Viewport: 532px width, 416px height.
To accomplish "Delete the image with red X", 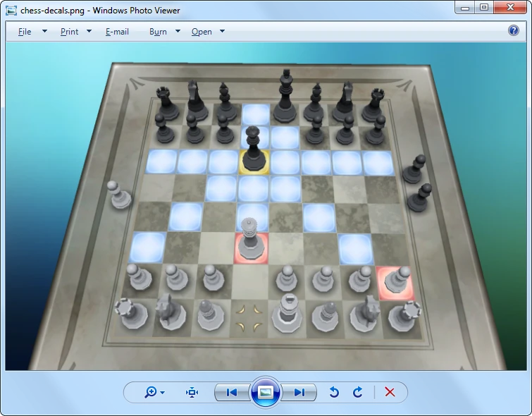I will [x=390, y=393].
